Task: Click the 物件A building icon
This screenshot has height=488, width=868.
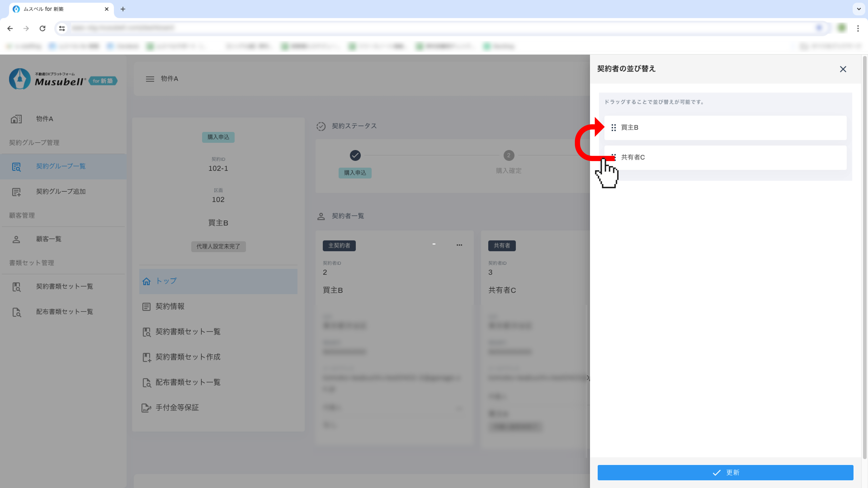Action: (16, 119)
